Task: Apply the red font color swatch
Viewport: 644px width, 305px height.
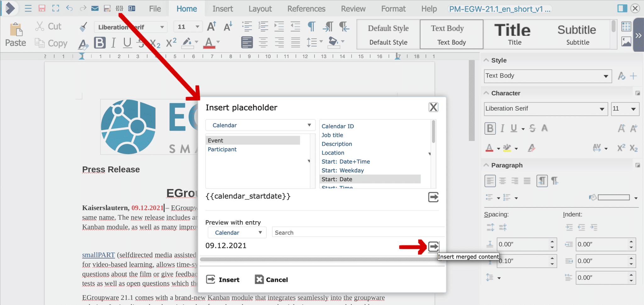Action: click(209, 43)
